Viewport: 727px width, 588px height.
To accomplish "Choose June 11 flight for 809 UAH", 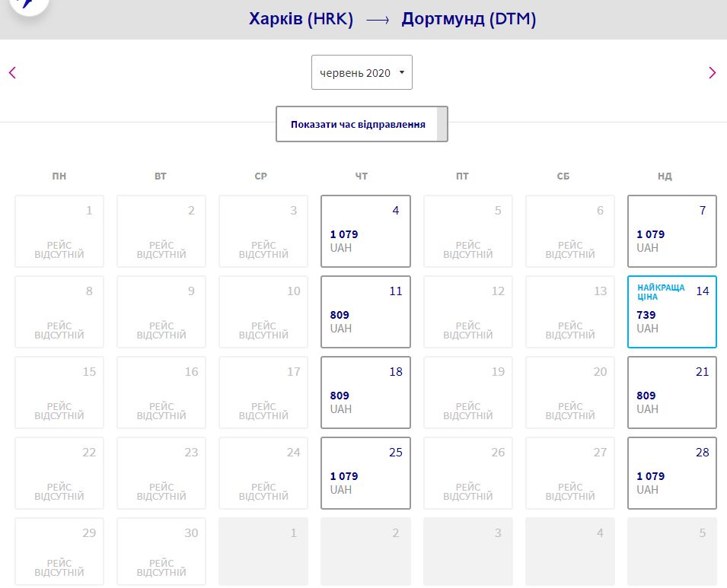I will (x=365, y=312).
